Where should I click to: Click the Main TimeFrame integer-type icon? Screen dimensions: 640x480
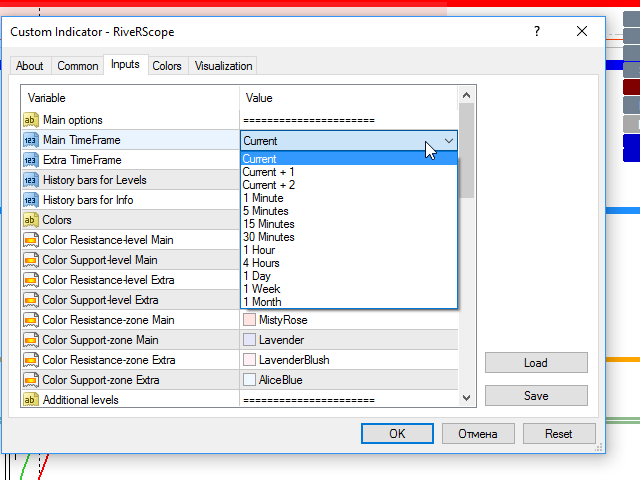click(x=31, y=140)
